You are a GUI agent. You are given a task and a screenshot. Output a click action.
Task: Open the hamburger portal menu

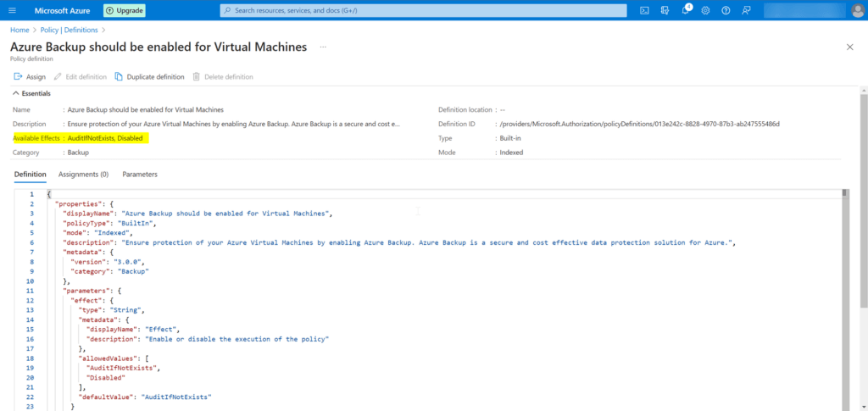click(13, 10)
